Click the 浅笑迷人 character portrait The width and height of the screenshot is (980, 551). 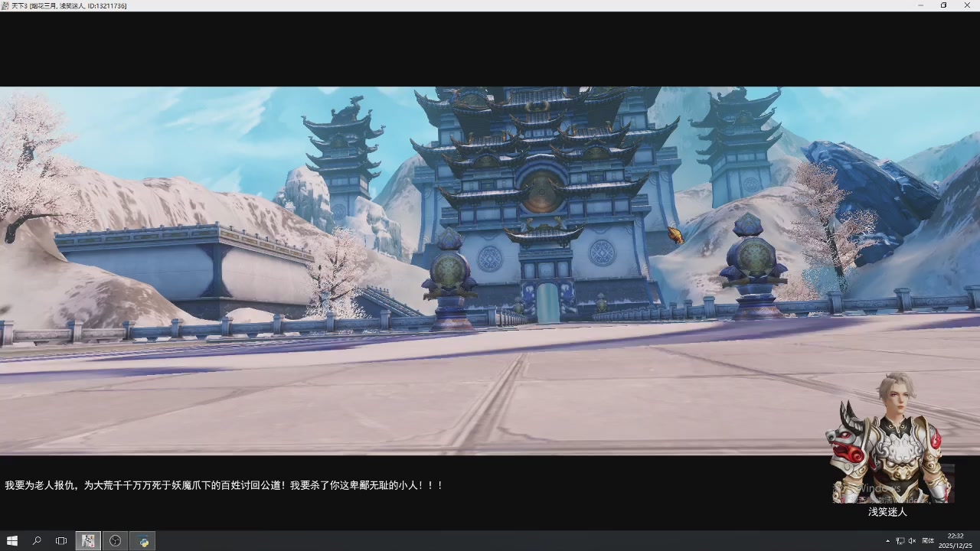891,438
